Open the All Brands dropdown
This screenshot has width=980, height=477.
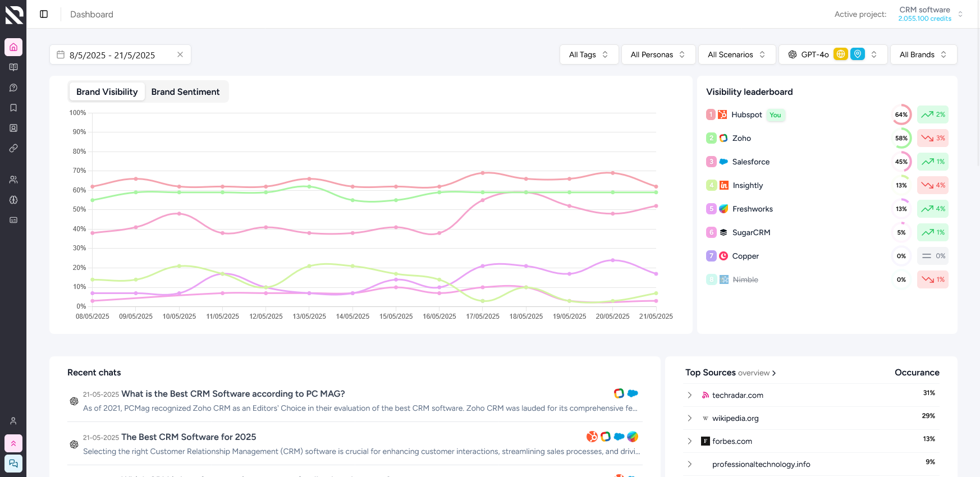(923, 54)
